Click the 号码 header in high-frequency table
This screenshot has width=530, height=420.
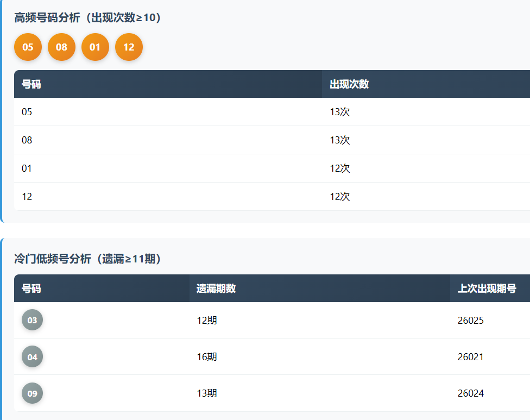31,84
